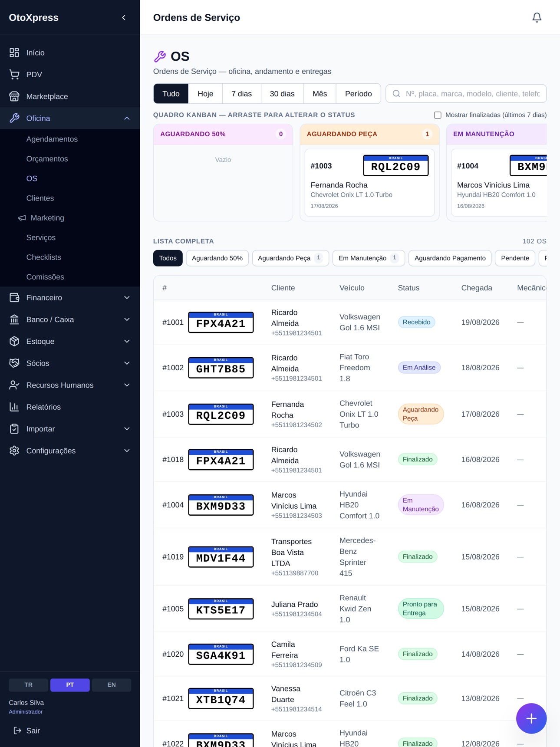This screenshot has width=560, height=747.
Task: Expand the Recursos Humanos chevron
Action: (x=127, y=385)
